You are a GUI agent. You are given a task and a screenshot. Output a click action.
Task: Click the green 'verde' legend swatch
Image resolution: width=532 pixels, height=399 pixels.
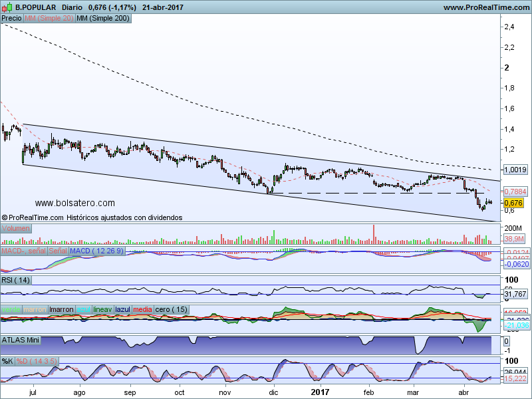click(x=11, y=310)
